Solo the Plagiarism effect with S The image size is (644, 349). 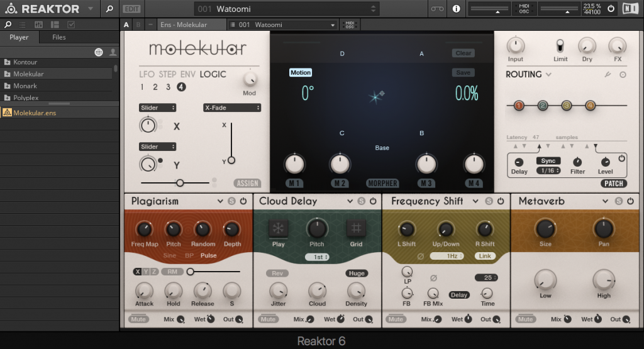[231, 201]
